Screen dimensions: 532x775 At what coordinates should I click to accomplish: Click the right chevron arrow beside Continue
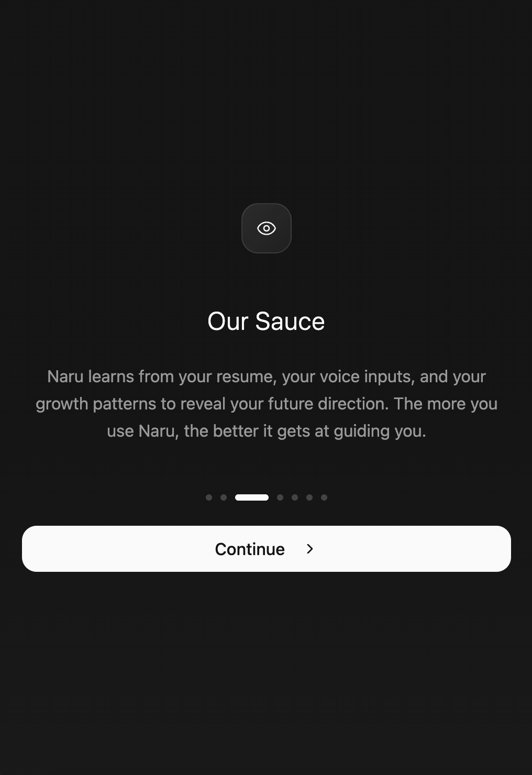(310, 549)
